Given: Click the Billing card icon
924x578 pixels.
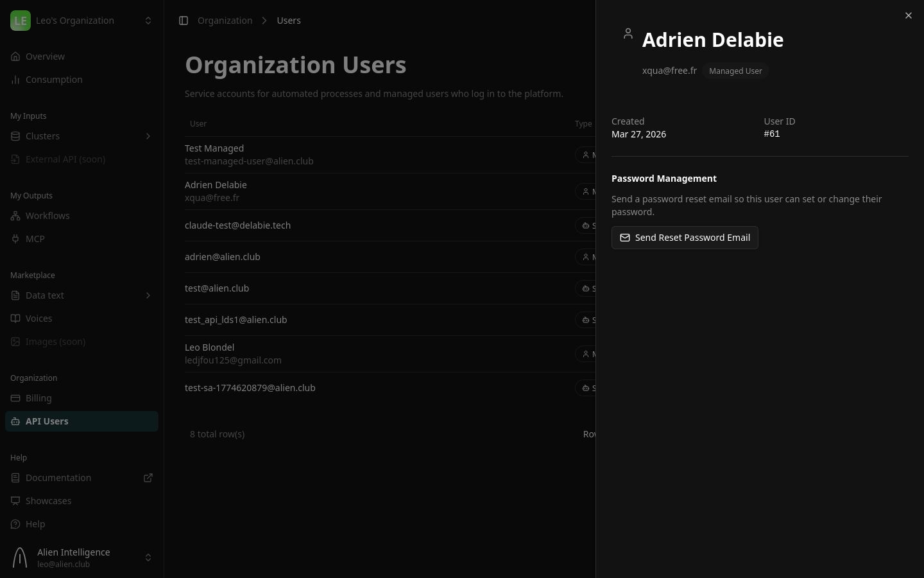Looking at the screenshot, I should click(x=15, y=398).
